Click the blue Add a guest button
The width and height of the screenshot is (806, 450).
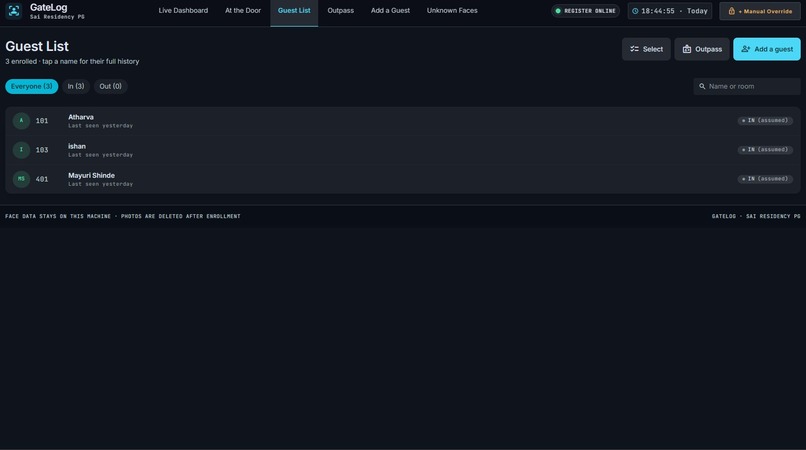pos(766,49)
